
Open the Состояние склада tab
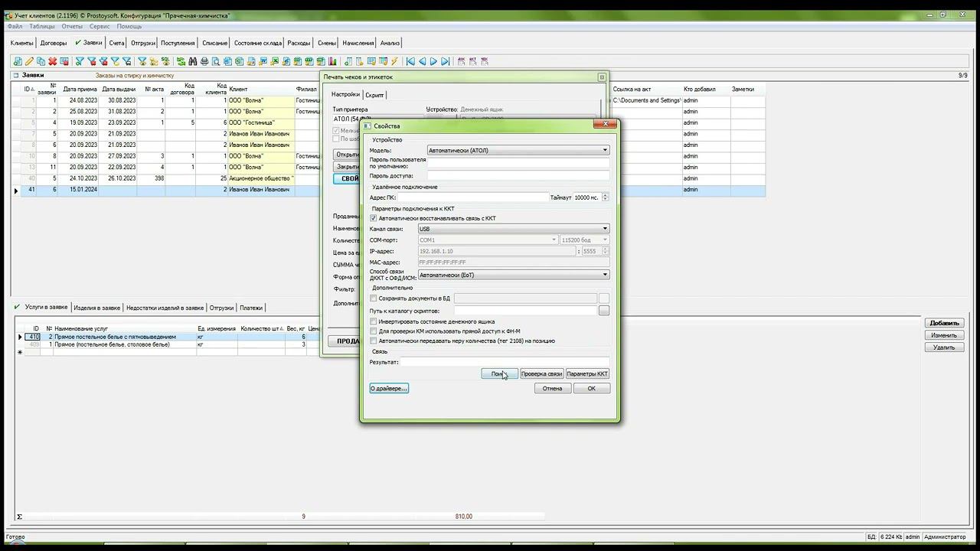(x=258, y=43)
